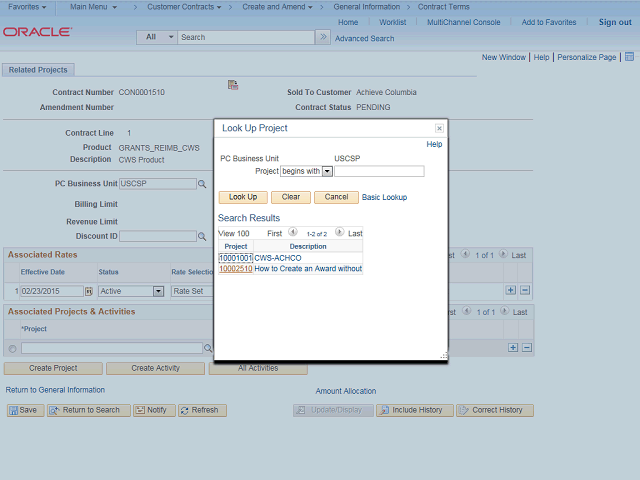Open the Project 'begins with' operator dropdown
The image size is (640, 480).
(307, 171)
